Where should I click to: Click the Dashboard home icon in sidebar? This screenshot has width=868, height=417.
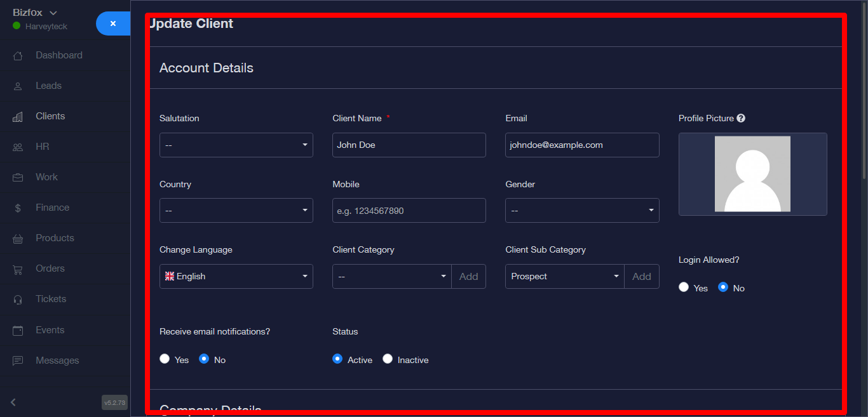[18, 56]
